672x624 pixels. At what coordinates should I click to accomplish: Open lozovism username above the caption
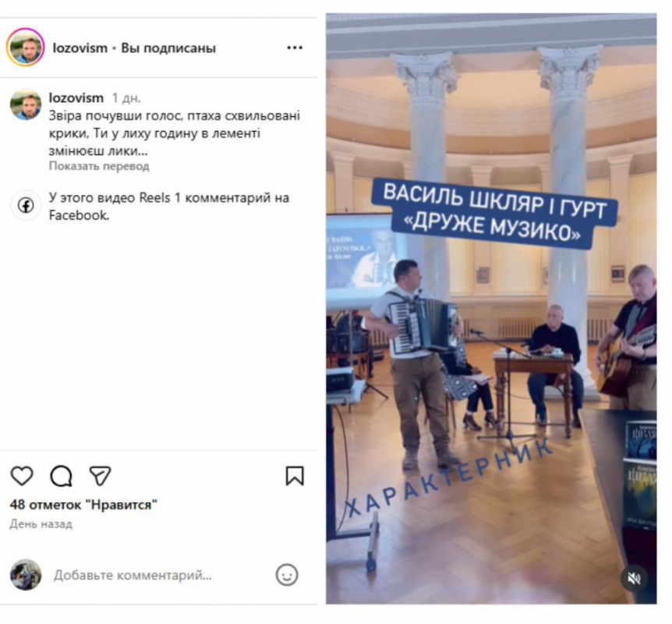click(76, 98)
